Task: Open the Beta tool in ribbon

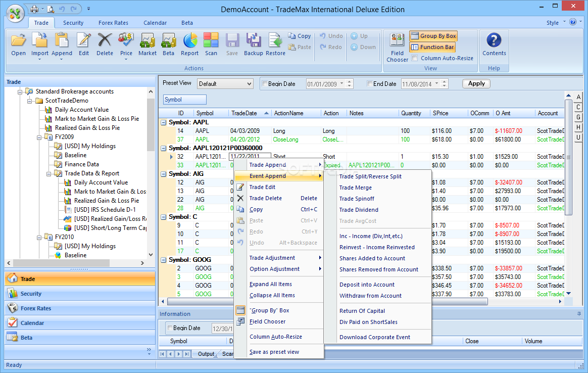Action: (168, 40)
